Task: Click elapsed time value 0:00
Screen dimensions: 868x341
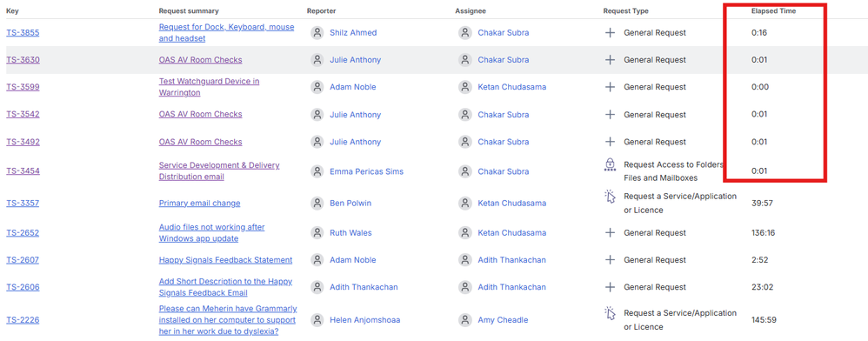Action: click(x=759, y=87)
